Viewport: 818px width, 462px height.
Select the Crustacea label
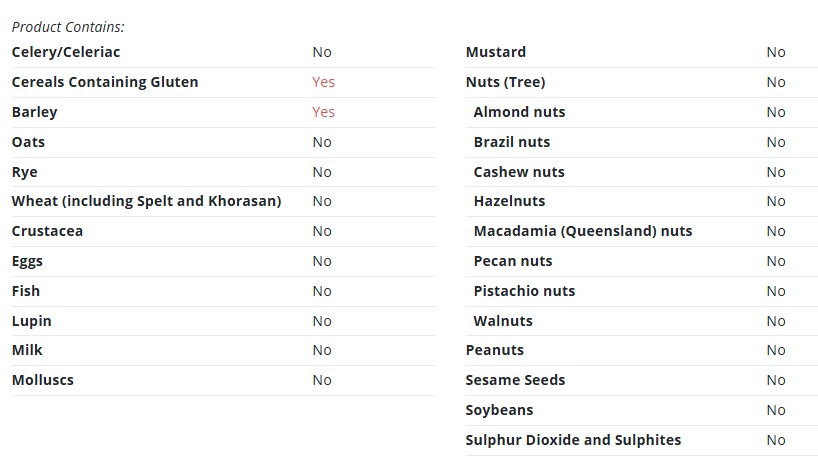point(47,231)
